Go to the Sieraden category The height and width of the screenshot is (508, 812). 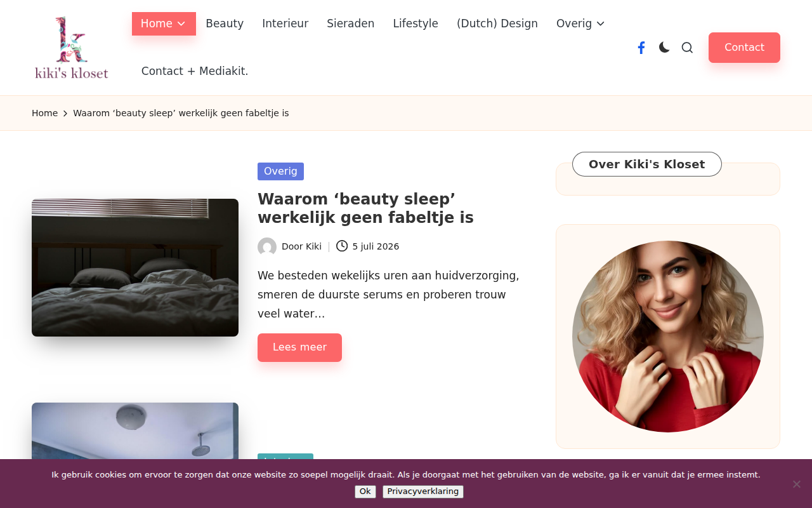351,23
